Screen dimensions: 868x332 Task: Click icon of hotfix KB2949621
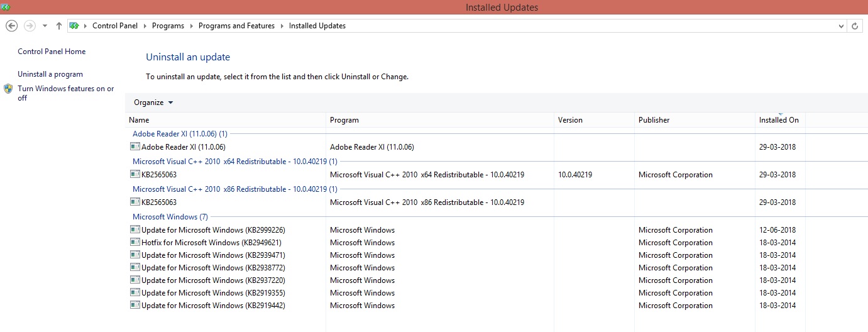135,242
